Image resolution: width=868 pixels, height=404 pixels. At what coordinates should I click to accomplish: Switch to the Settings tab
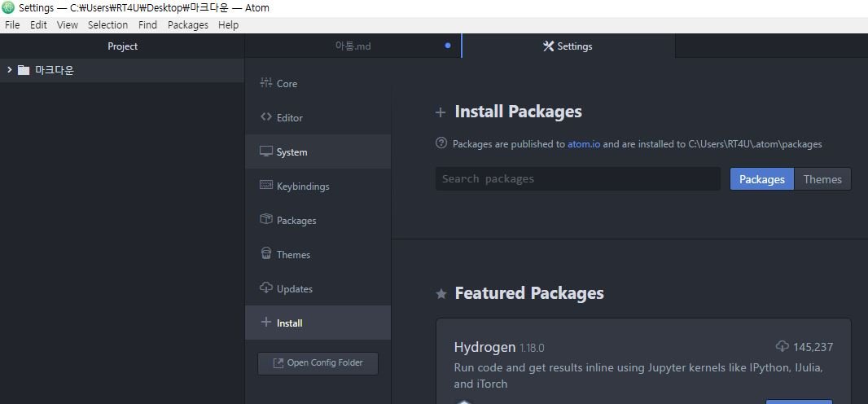[x=568, y=46]
